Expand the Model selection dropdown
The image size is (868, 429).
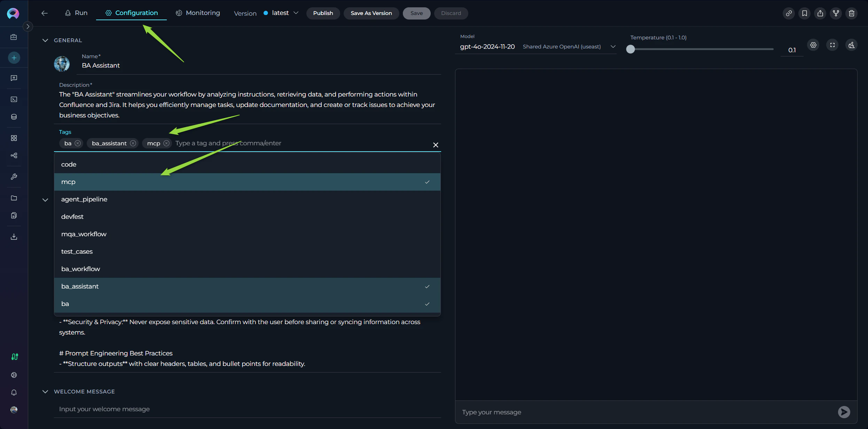tap(613, 47)
